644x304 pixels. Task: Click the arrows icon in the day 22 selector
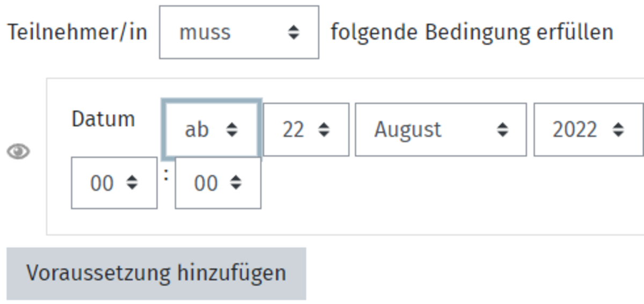(324, 129)
